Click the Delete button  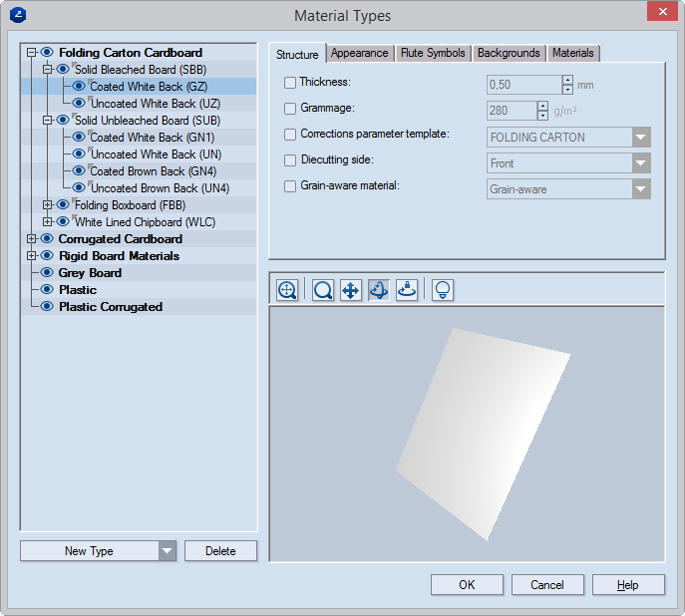[x=220, y=551]
